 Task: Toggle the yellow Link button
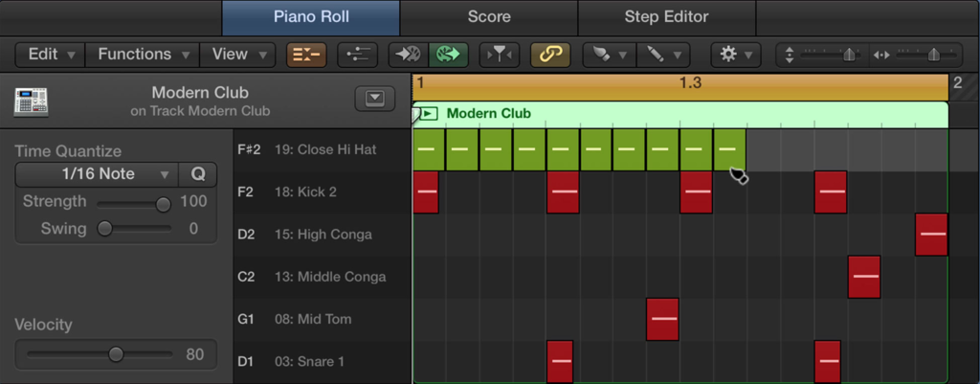click(550, 55)
